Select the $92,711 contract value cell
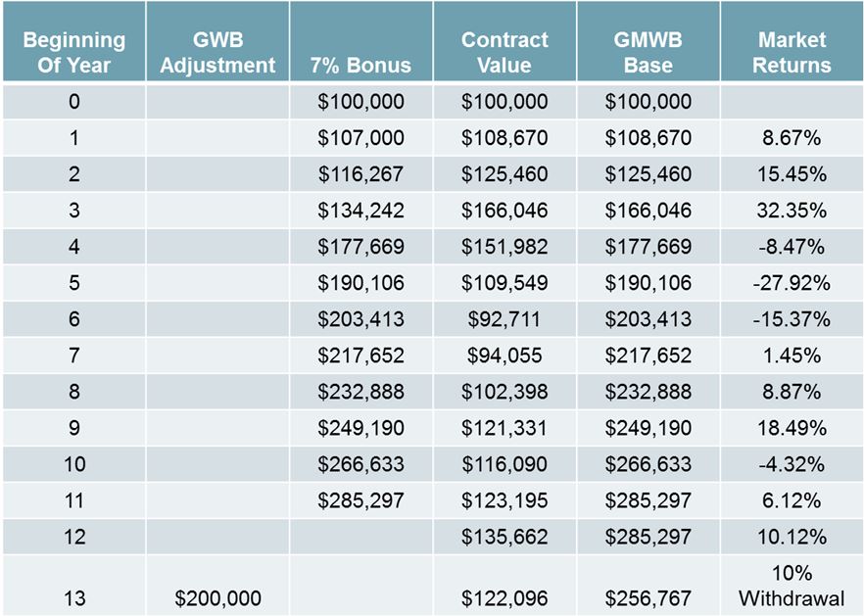Viewport: 864px width, 616px height. 504,319
